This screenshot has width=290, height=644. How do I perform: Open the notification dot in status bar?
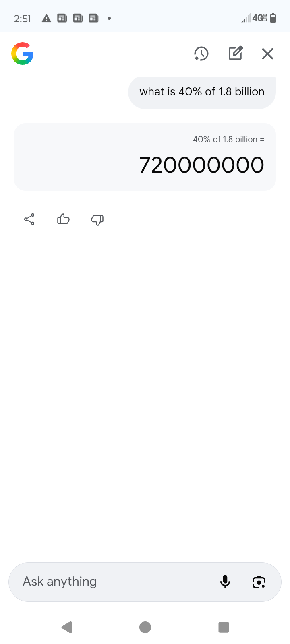coord(109,18)
